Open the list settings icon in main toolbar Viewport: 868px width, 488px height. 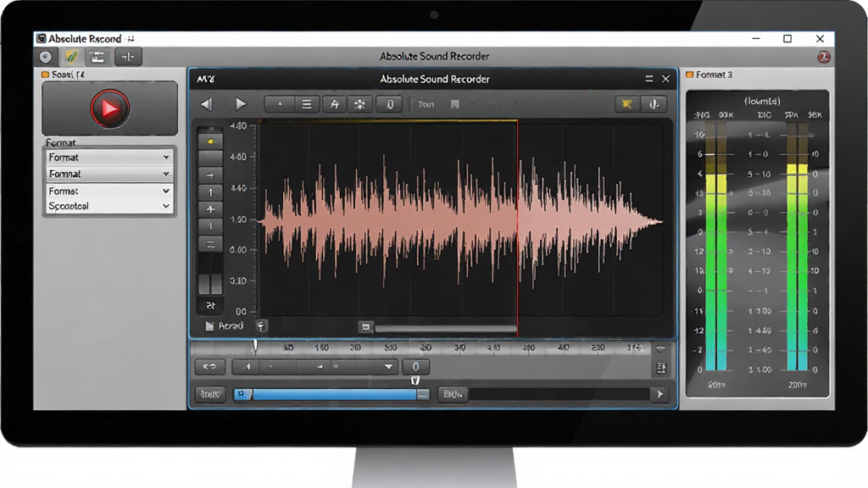coord(97,57)
